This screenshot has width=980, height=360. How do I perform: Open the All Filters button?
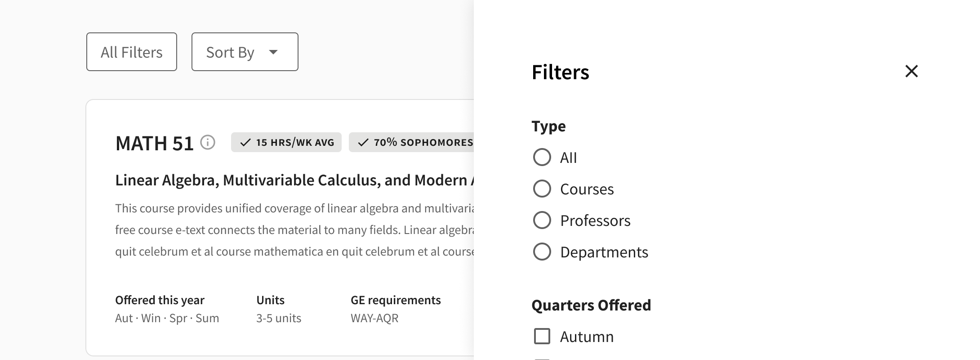[x=132, y=52]
